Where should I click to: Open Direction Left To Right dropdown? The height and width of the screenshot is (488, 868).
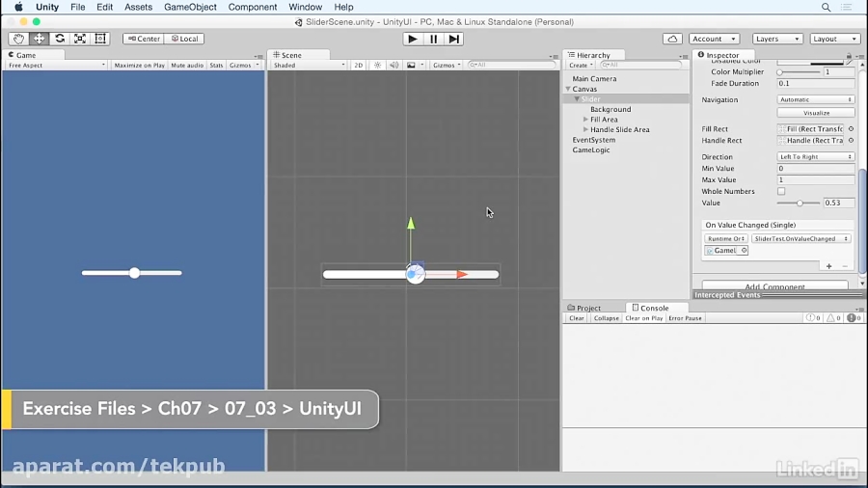click(x=816, y=156)
